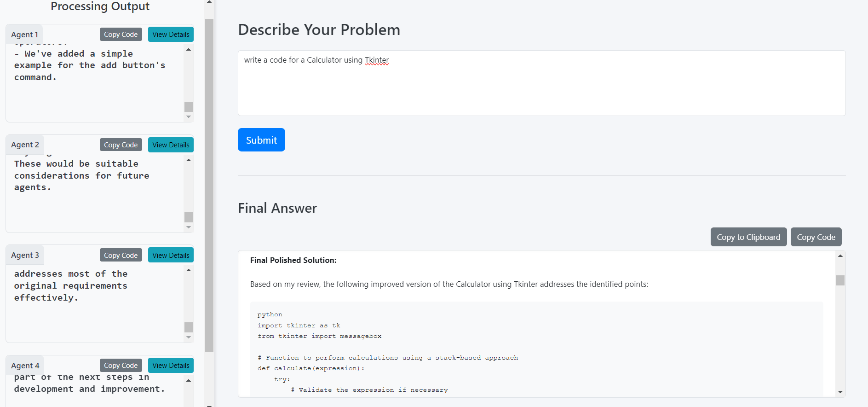This screenshot has height=407, width=868.
Task: View details for Agent 3
Action: click(x=171, y=255)
